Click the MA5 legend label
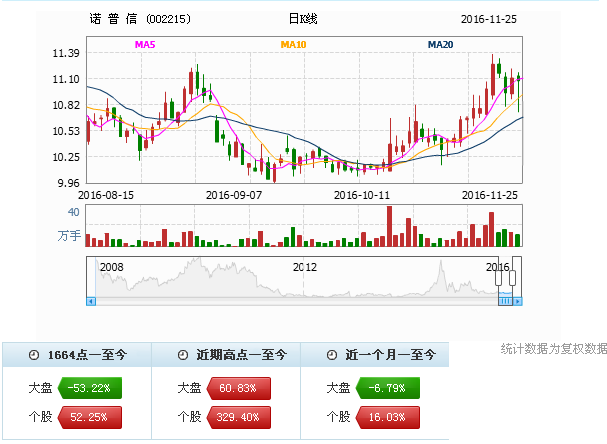 [x=145, y=45]
